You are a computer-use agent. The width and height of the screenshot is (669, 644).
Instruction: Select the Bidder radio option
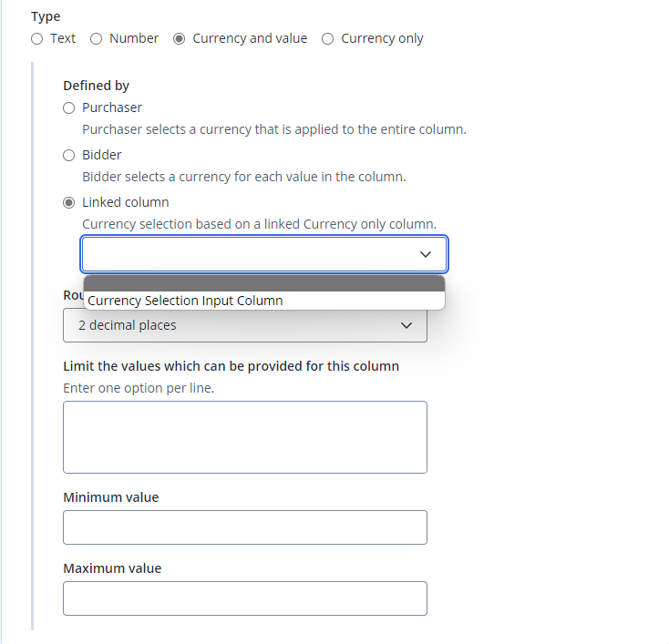68,155
